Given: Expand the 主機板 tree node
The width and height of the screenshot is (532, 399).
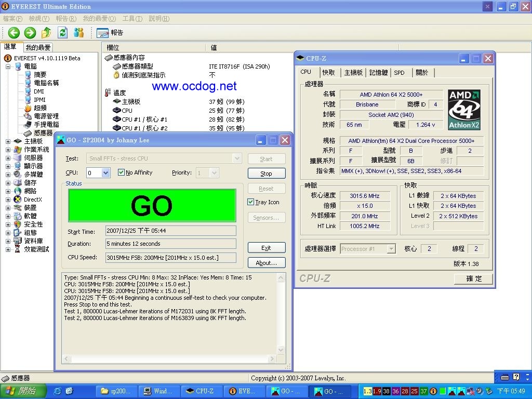Looking at the screenshot, I should (x=8, y=141).
